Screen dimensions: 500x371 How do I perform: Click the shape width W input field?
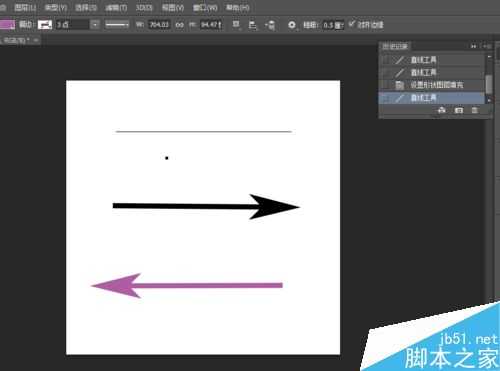pos(159,25)
